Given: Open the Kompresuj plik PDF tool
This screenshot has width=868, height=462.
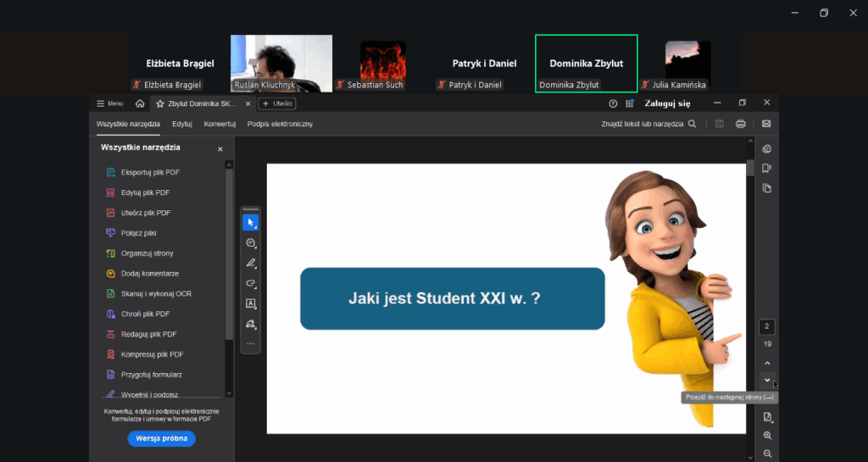Looking at the screenshot, I should [x=144, y=354].
